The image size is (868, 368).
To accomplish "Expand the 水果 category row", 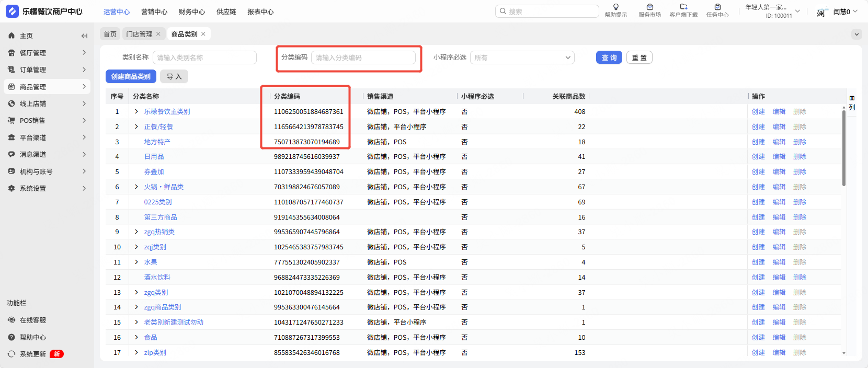I will [x=136, y=262].
